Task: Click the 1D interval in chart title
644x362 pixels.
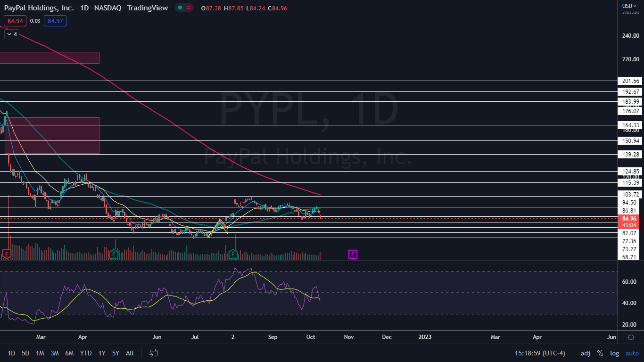Action: (x=85, y=8)
